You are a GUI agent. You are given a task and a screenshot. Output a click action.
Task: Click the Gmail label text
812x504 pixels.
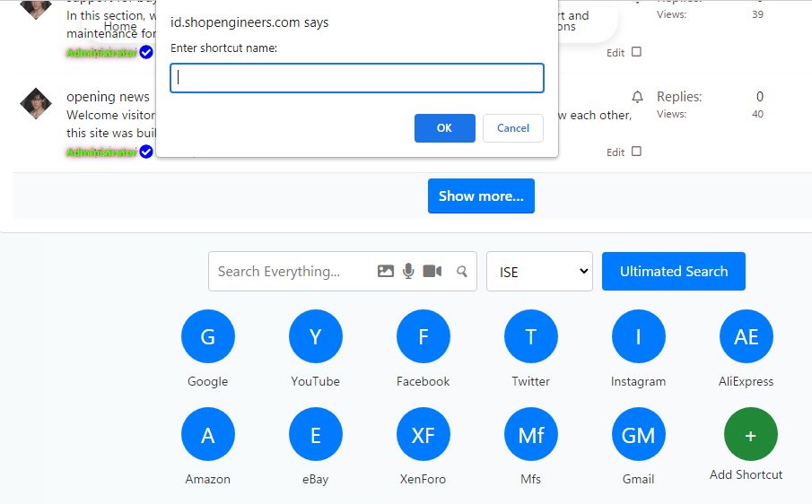click(x=639, y=479)
